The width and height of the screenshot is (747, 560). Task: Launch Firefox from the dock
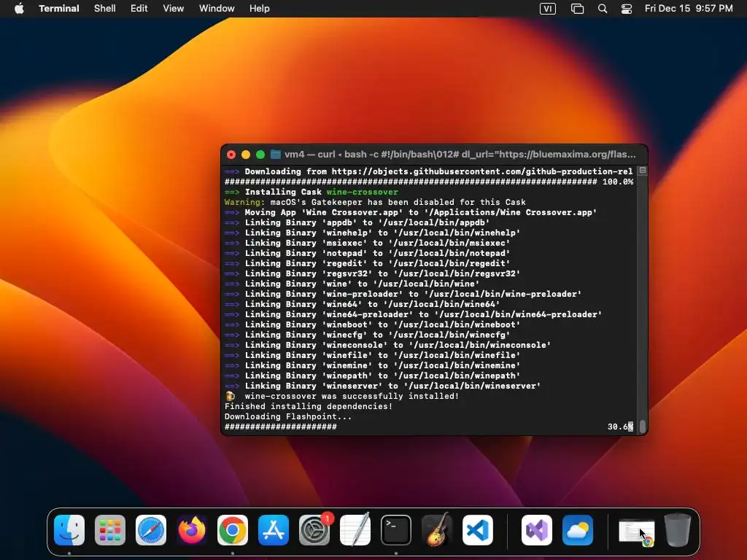[192, 530]
